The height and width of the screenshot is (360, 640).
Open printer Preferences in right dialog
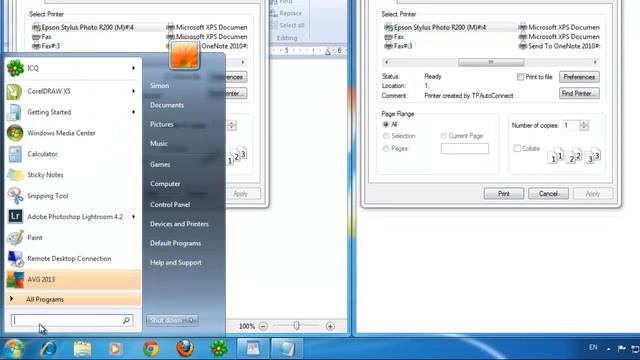[x=579, y=77]
